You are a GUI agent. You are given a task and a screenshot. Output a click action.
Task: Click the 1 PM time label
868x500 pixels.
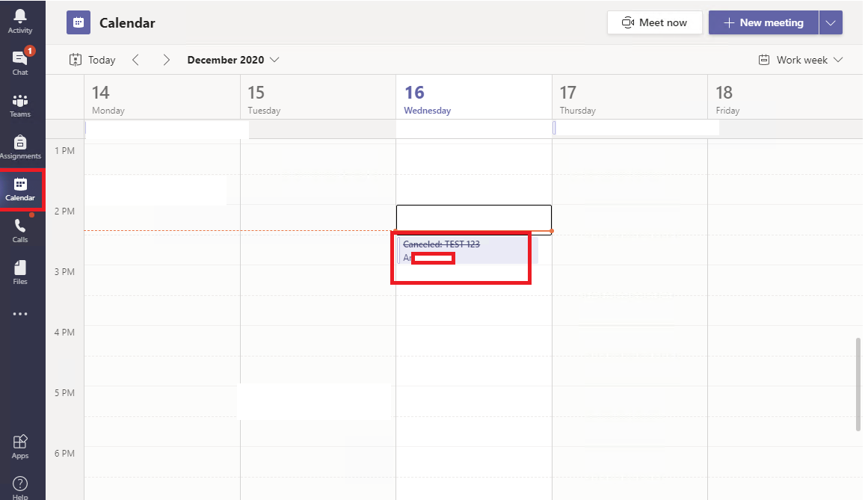coord(65,151)
